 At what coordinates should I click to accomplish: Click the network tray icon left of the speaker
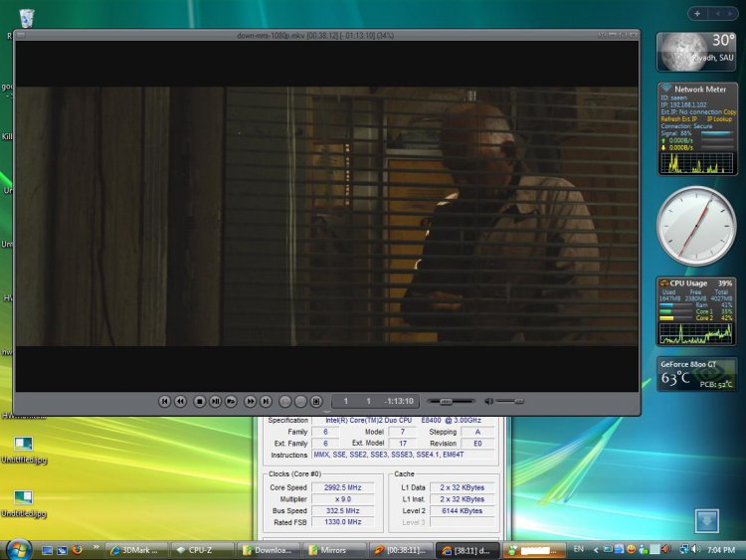[x=683, y=549]
